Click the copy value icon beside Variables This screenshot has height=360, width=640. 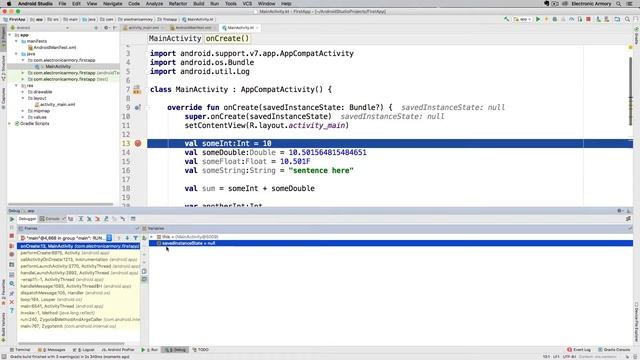(144, 271)
